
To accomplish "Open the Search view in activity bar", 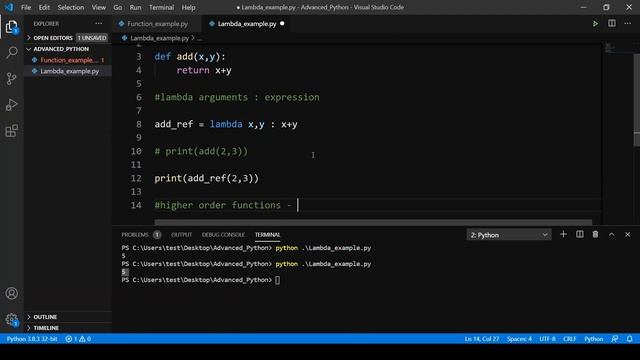I will [11, 52].
